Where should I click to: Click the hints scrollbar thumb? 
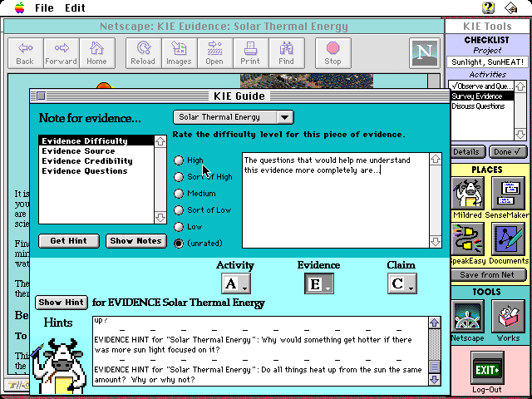[435, 367]
